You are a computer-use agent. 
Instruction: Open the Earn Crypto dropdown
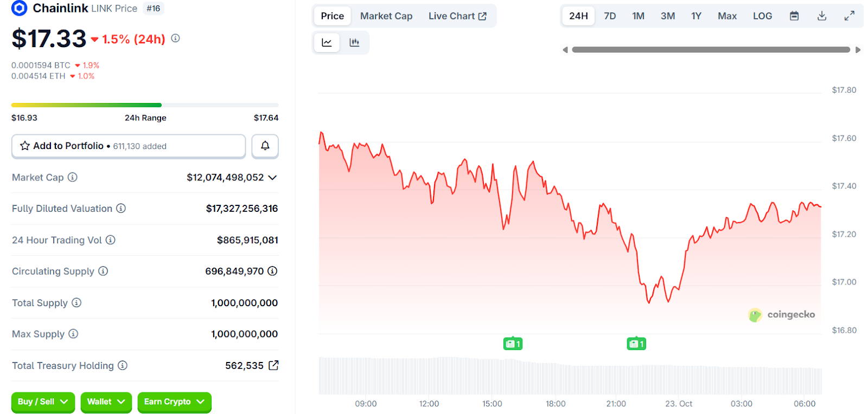click(x=174, y=402)
